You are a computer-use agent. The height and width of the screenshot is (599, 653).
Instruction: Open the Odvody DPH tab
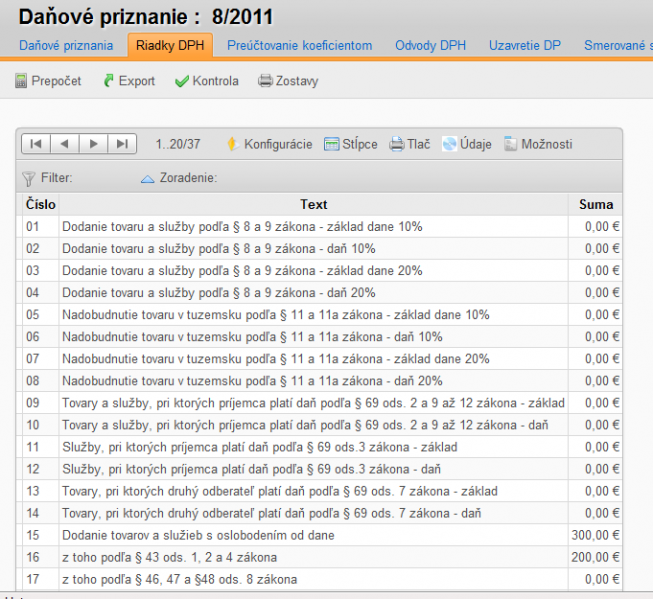tap(430, 45)
